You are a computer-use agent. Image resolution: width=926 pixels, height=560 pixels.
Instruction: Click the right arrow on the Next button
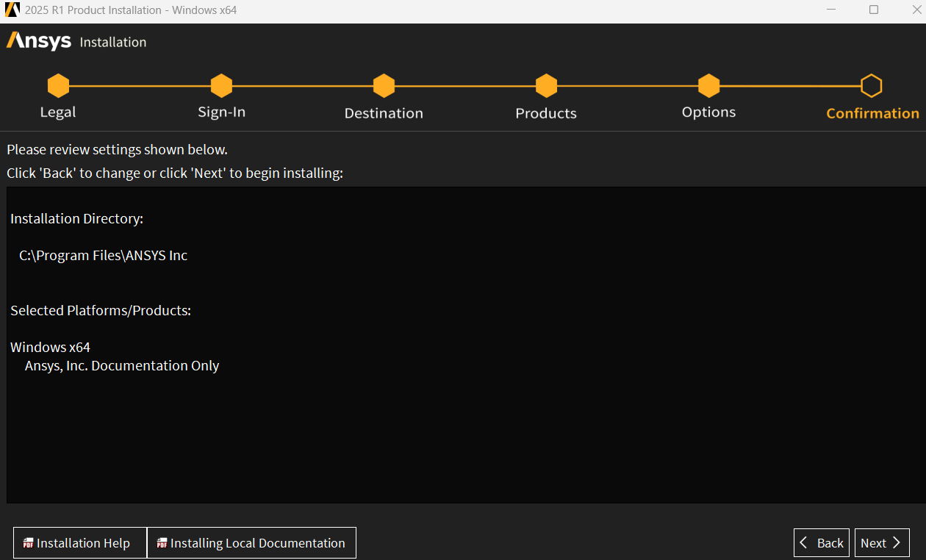click(x=897, y=543)
